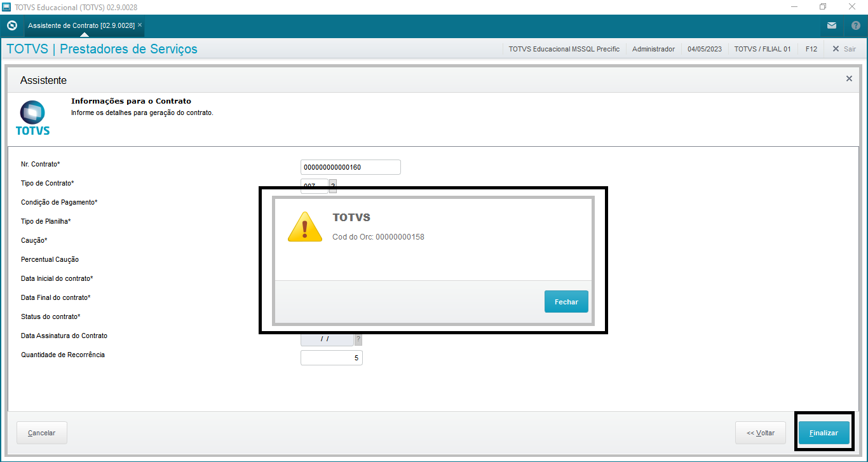Image resolution: width=868 pixels, height=462 pixels.
Task: Click Fechar in the TOTVS alert
Action: (566, 302)
